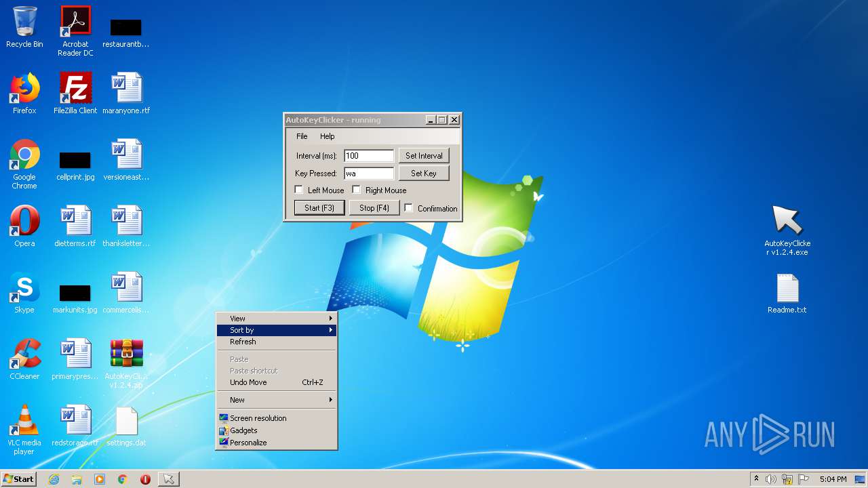Choose Refresh from the context menu
This screenshot has width=868, height=488.
[x=277, y=342]
